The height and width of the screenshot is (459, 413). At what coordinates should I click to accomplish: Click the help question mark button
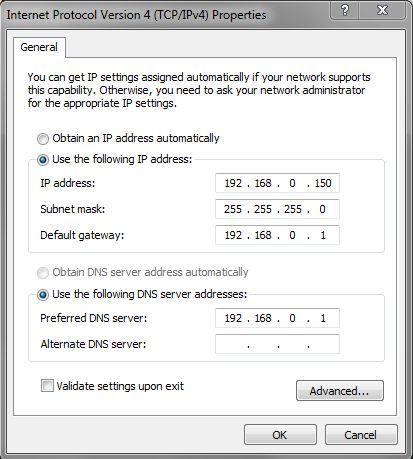pyautogui.click(x=345, y=10)
